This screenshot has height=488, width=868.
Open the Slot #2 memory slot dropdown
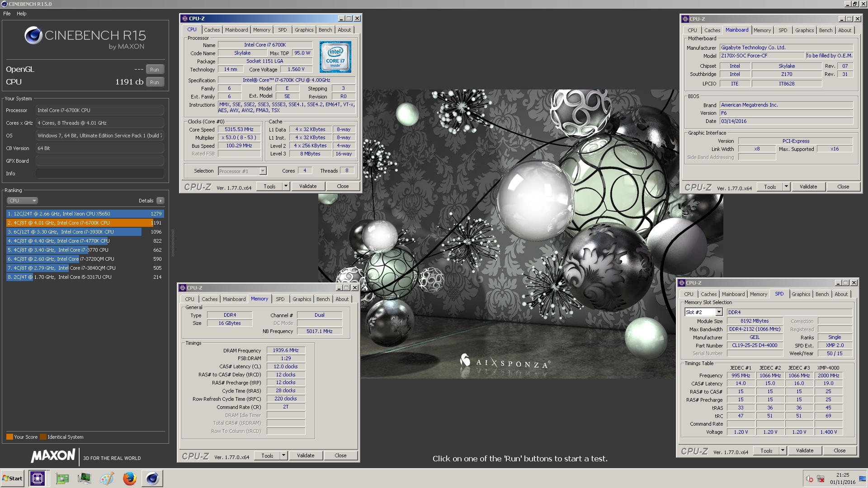tap(719, 312)
